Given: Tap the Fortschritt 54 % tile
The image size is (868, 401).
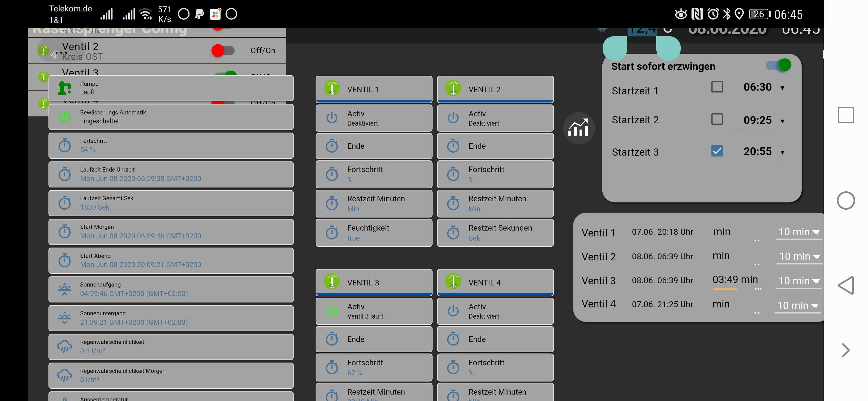Looking at the screenshot, I should pyautogui.click(x=171, y=145).
